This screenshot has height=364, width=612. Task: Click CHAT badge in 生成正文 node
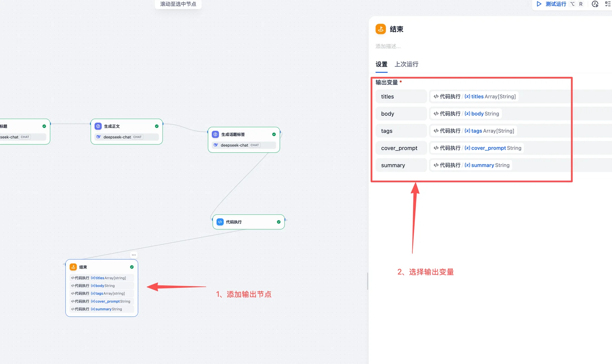pyautogui.click(x=138, y=137)
